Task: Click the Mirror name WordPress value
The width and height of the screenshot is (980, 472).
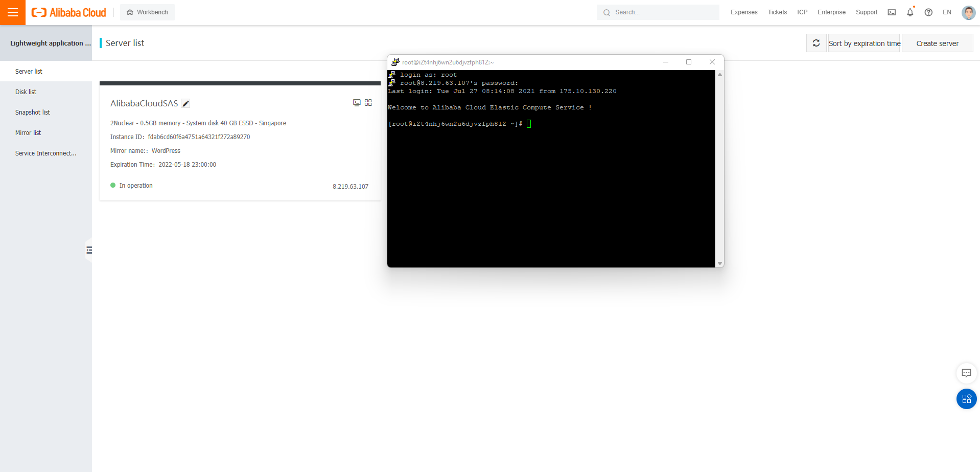Action: pyautogui.click(x=166, y=151)
